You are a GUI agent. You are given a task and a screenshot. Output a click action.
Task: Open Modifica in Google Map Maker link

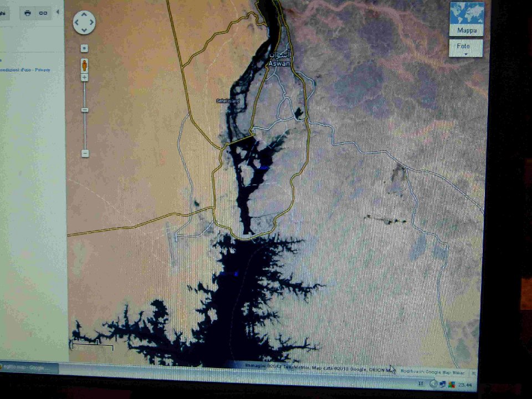coord(432,372)
